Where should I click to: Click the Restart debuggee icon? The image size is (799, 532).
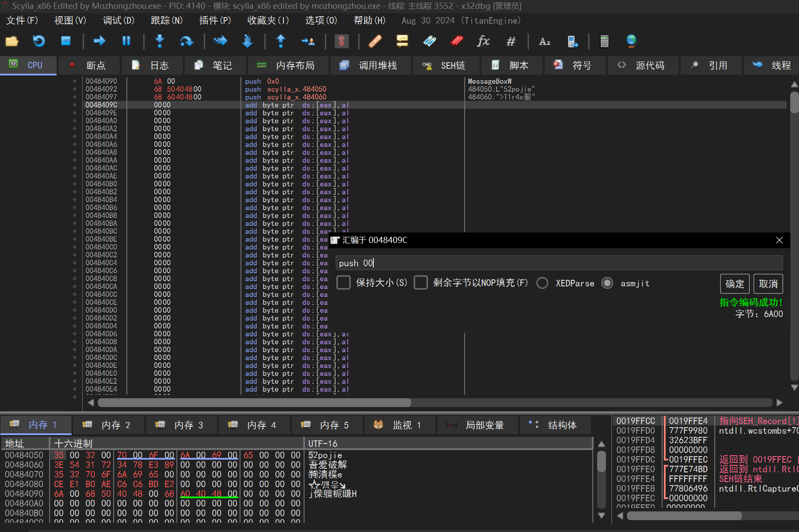click(39, 41)
